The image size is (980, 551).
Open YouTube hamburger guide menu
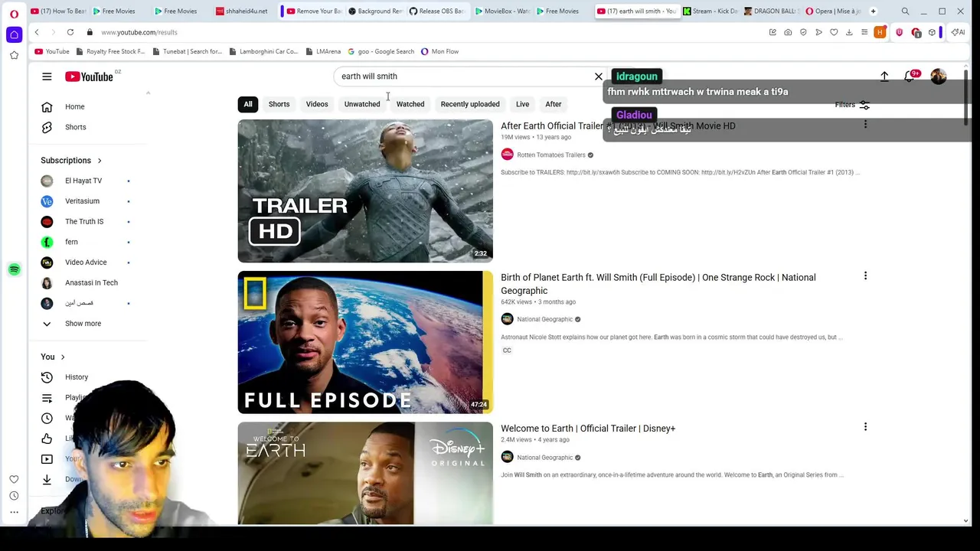(47, 77)
